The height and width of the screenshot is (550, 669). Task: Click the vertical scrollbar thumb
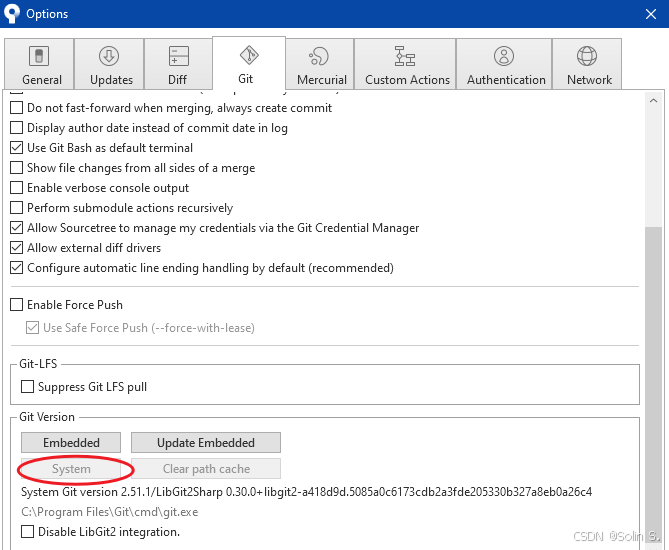pyautogui.click(x=653, y=384)
